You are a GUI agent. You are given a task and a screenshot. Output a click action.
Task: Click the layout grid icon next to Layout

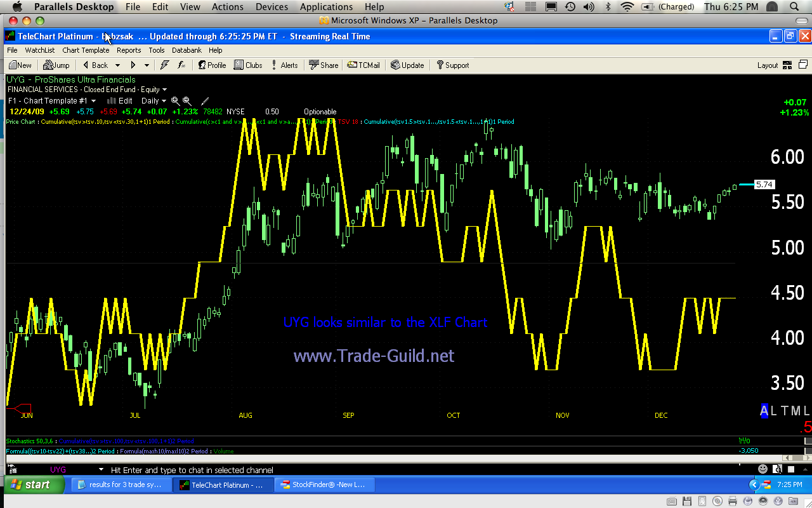point(787,65)
